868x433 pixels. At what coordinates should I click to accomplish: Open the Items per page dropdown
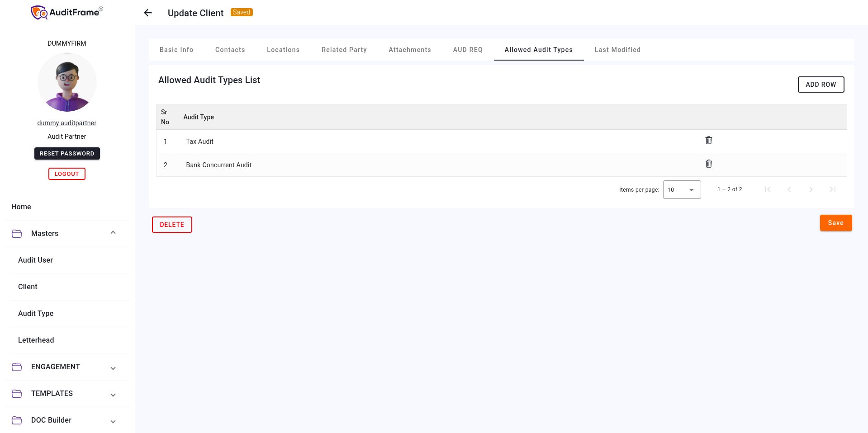681,189
